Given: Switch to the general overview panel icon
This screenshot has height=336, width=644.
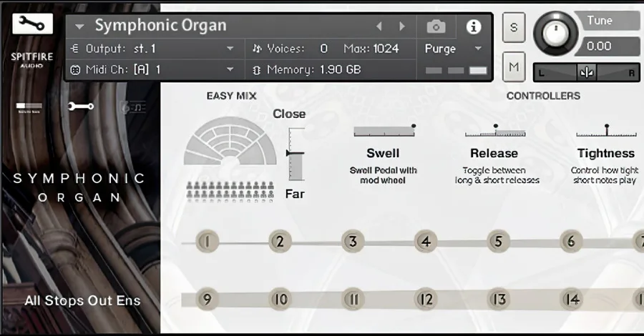Looking at the screenshot, I should [x=29, y=107].
